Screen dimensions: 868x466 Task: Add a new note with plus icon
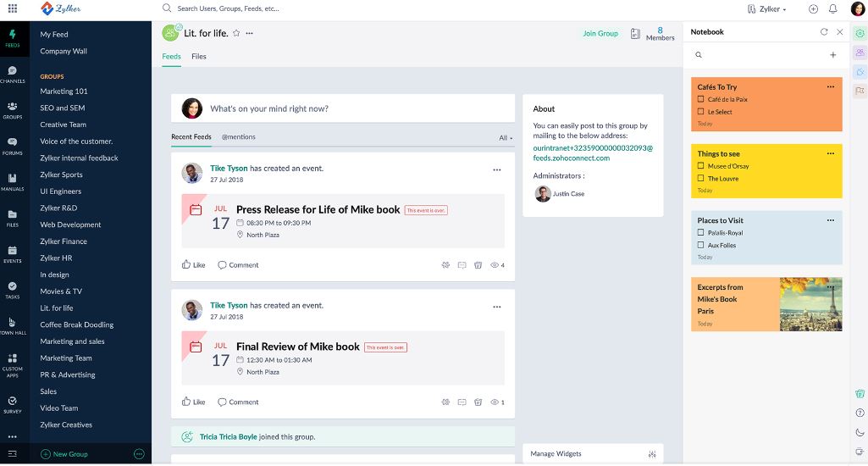click(832, 55)
